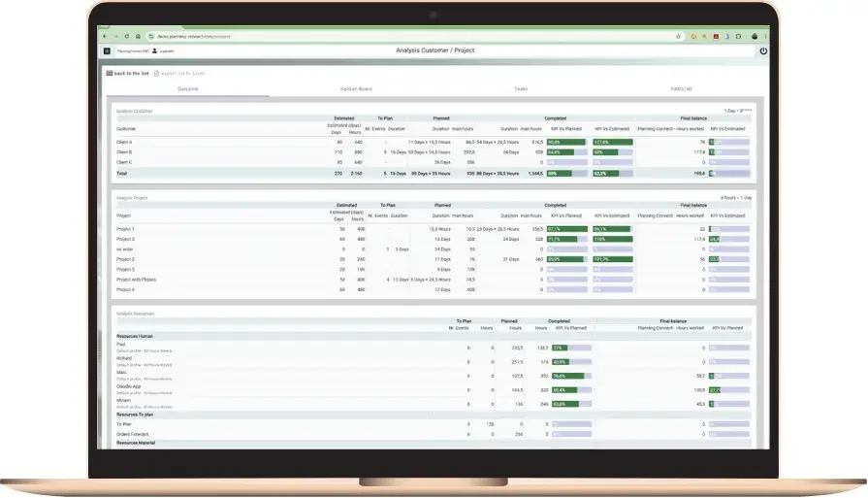Click the Analysis Project section title
Viewport: 868px width, 498px height.
coord(132,198)
